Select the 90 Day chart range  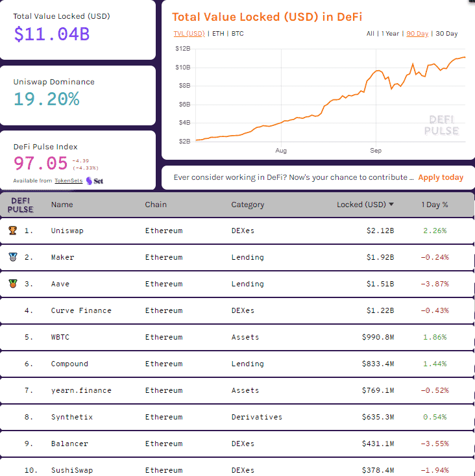pos(417,34)
